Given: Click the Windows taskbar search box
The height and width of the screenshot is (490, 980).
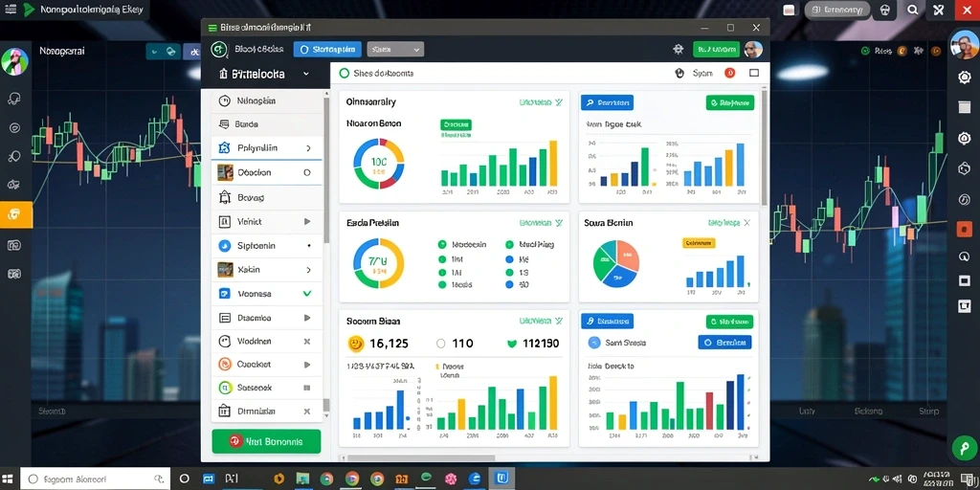Looking at the screenshot, I should (x=95, y=479).
